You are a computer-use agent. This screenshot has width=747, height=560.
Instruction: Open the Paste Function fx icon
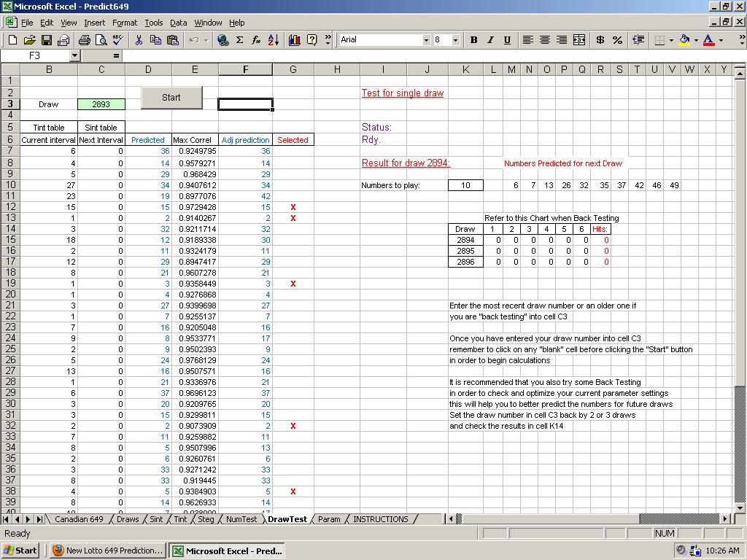tap(256, 40)
